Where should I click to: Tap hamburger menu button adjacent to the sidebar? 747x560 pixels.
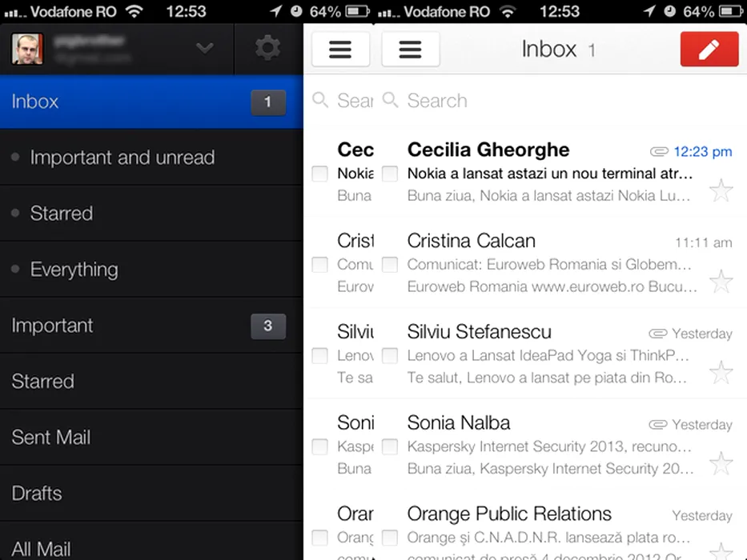(340, 49)
